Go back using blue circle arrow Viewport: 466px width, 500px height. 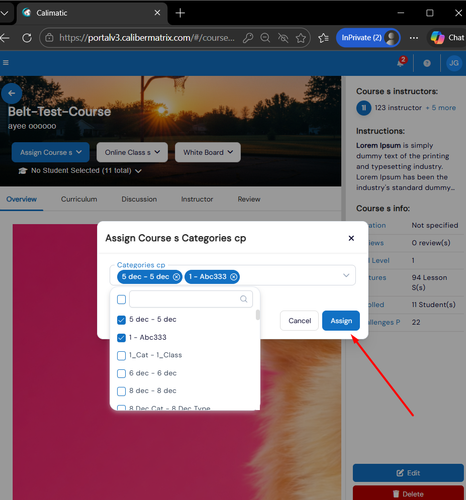pyautogui.click(x=12, y=93)
